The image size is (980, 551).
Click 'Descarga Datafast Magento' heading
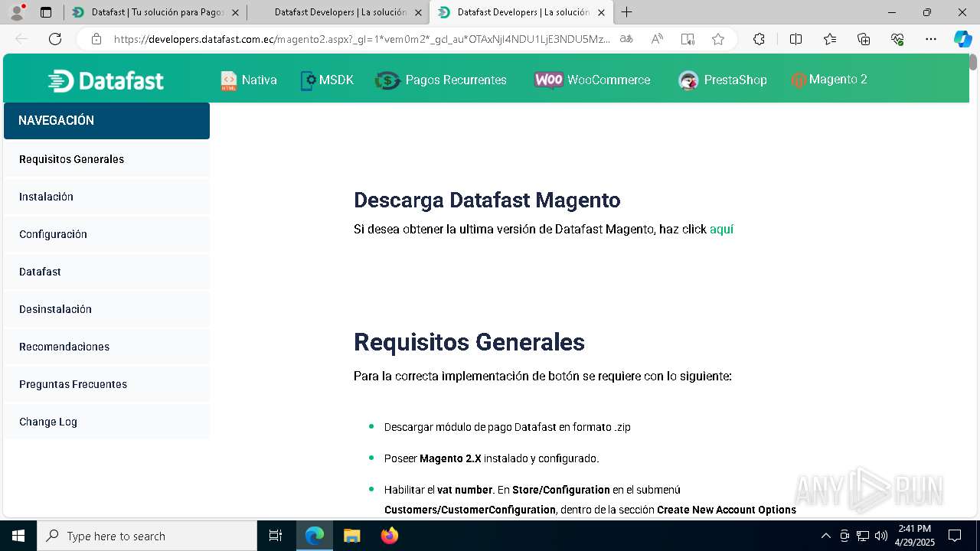click(x=487, y=200)
